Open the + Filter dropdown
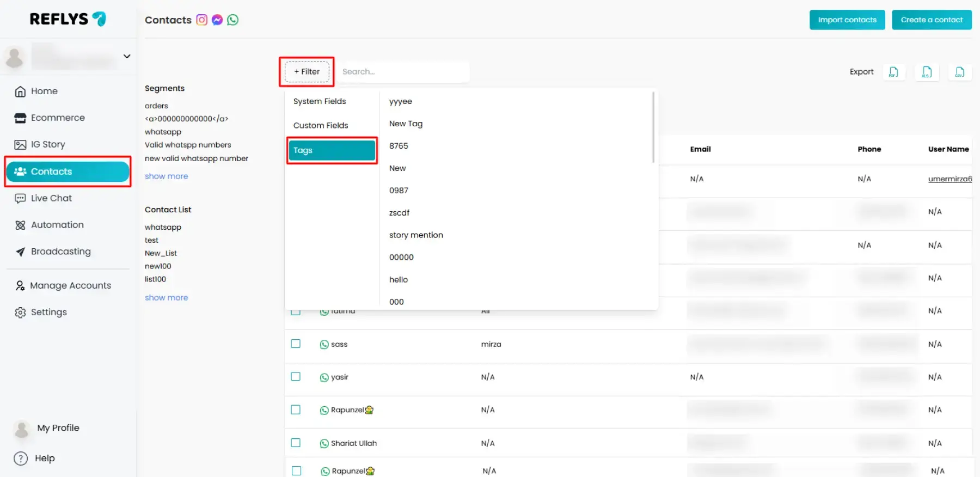This screenshot has width=980, height=477. [307, 72]
